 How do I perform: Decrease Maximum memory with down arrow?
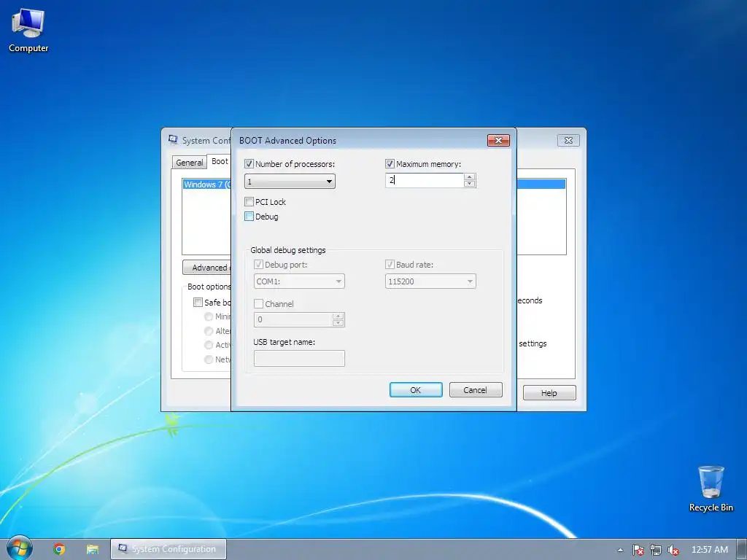pyautogui.click(x=470, y=184)
